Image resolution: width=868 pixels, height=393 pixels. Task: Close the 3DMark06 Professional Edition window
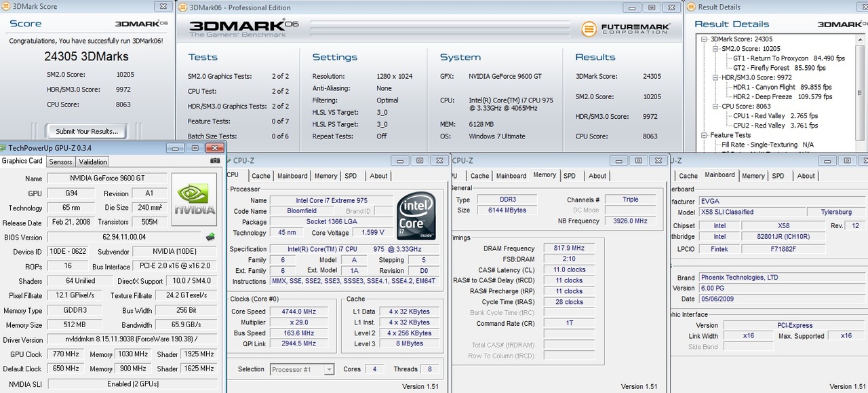click(671, 7)
